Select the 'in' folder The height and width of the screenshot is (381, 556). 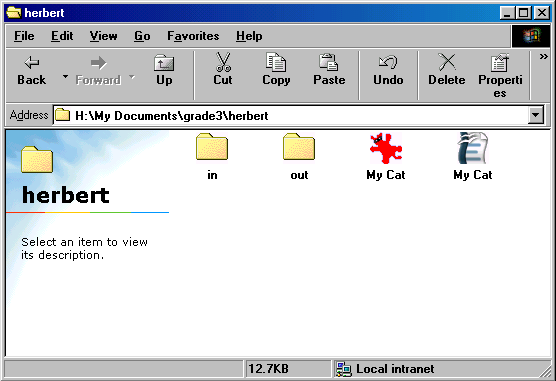click(212, 156)
